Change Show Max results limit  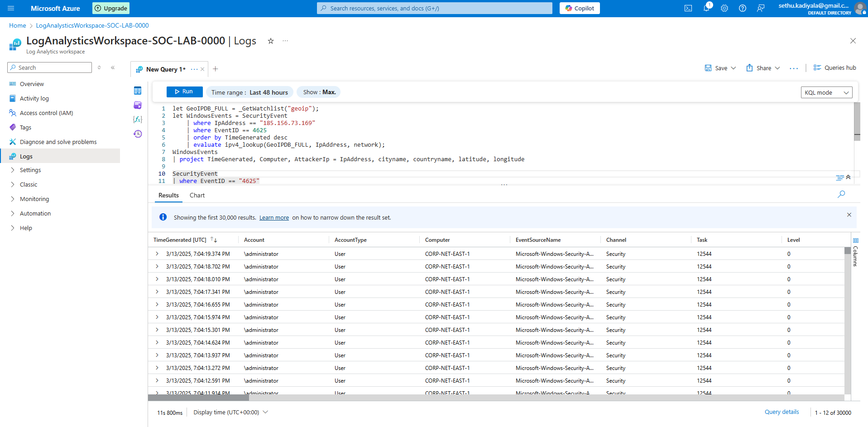point(319,92)
